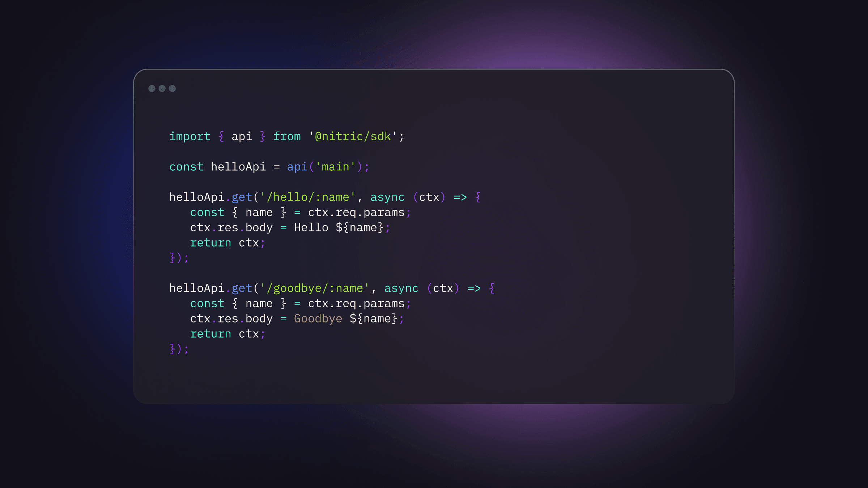Viewport: 868px width, 488px height.
Task: Select the return ctx statement
Action: (x=227, y=243)
